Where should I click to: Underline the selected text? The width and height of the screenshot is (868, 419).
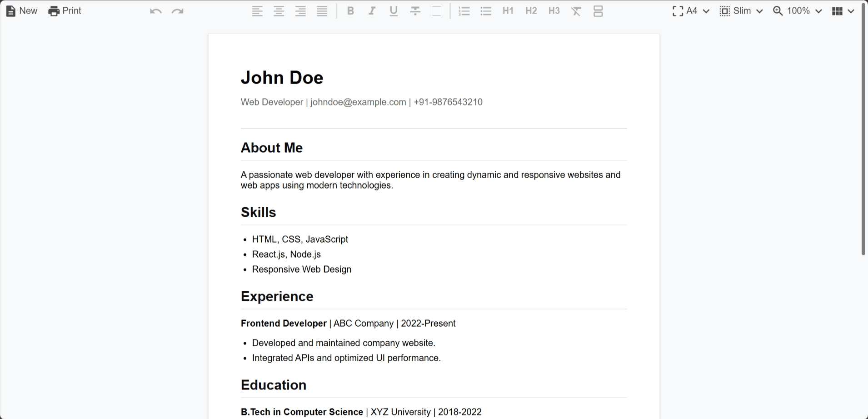click(x=393, y=10)
